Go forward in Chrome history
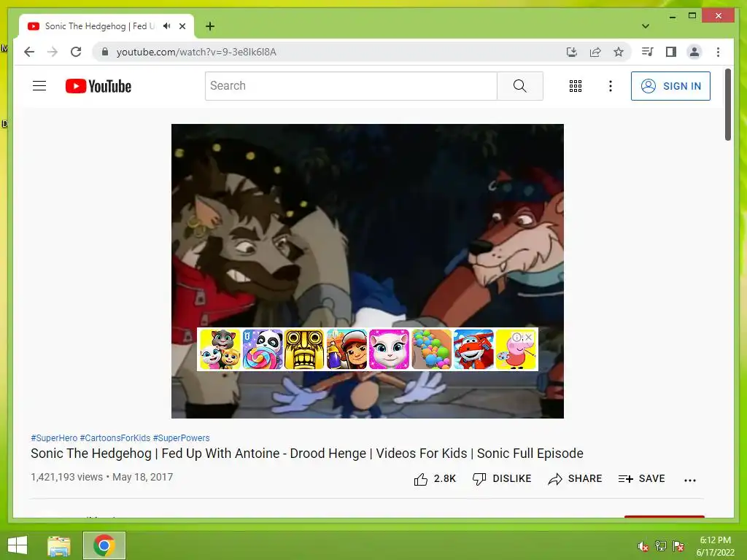The width and height of the screenshot is (747, 560). tap(53, 52)
